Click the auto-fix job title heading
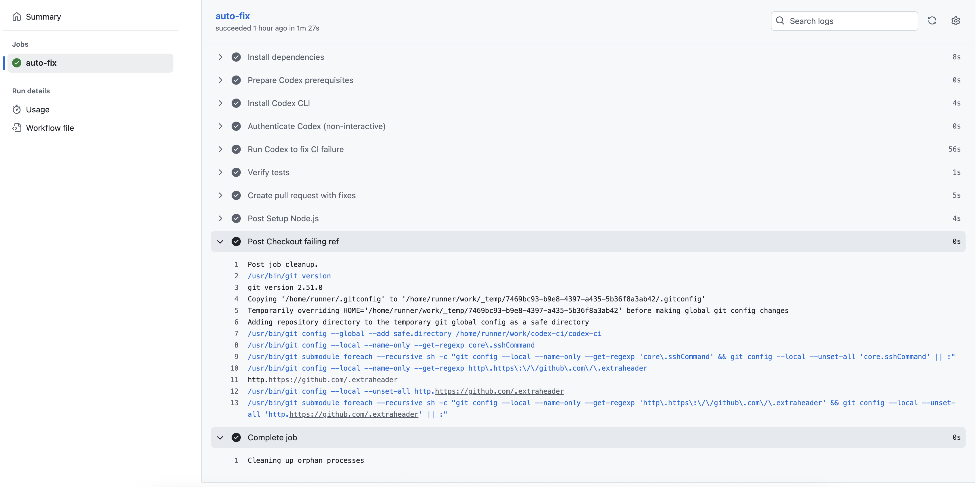 (x=232, y=16)
